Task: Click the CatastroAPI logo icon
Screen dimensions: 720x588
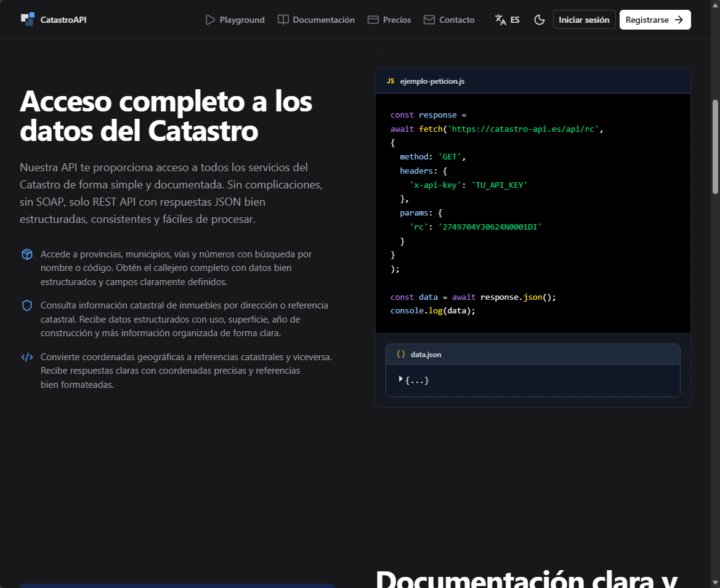Action: 28,18
